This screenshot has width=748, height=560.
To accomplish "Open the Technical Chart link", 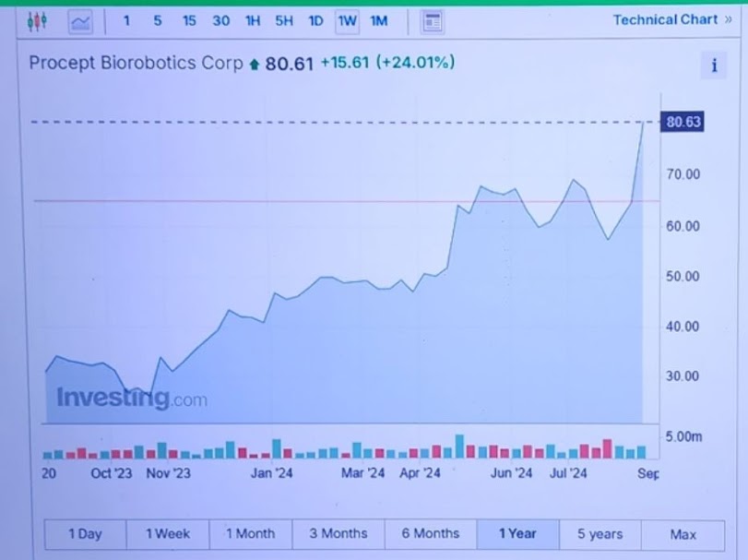I will (x=671, y=20).
